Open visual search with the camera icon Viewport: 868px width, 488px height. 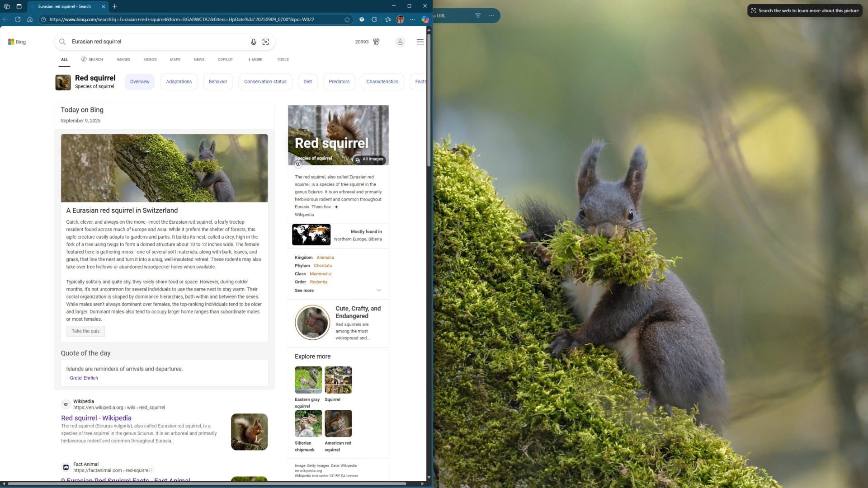[x=266, y=42]
